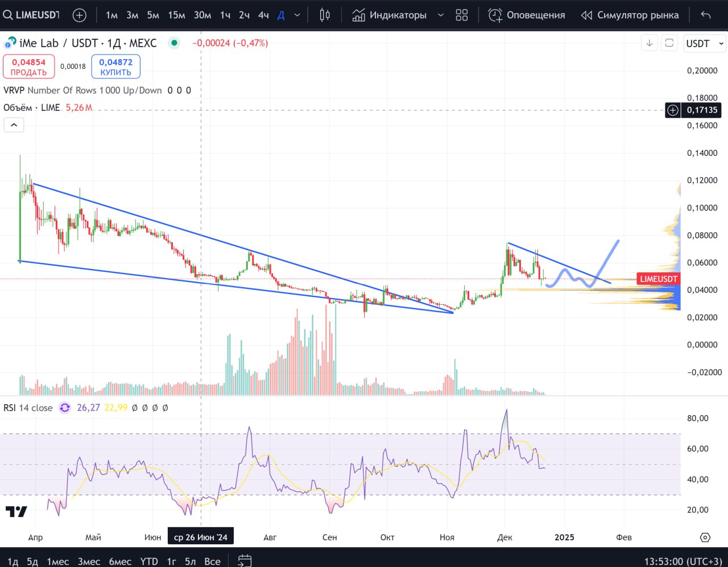Select the 5м timeframe
The height and width of the screenshot is (567, 728).
click(153, 15)
